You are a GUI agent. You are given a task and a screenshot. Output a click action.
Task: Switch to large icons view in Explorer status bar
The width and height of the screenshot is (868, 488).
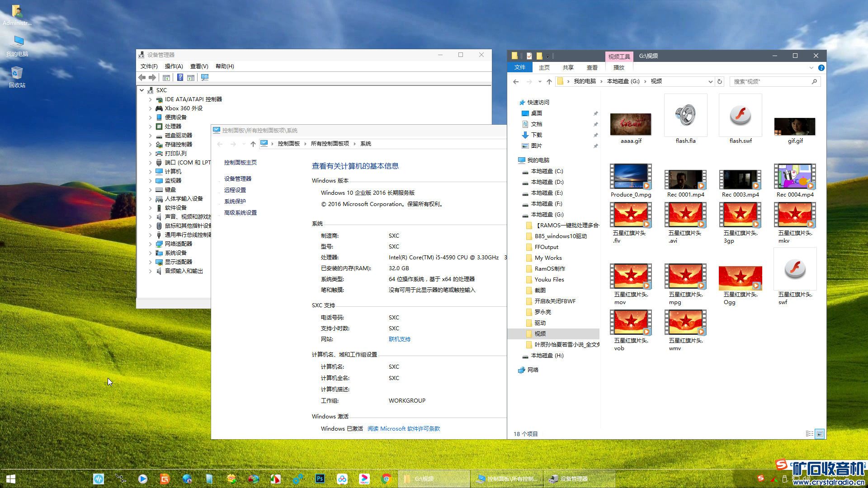click(x=820, y=434)
